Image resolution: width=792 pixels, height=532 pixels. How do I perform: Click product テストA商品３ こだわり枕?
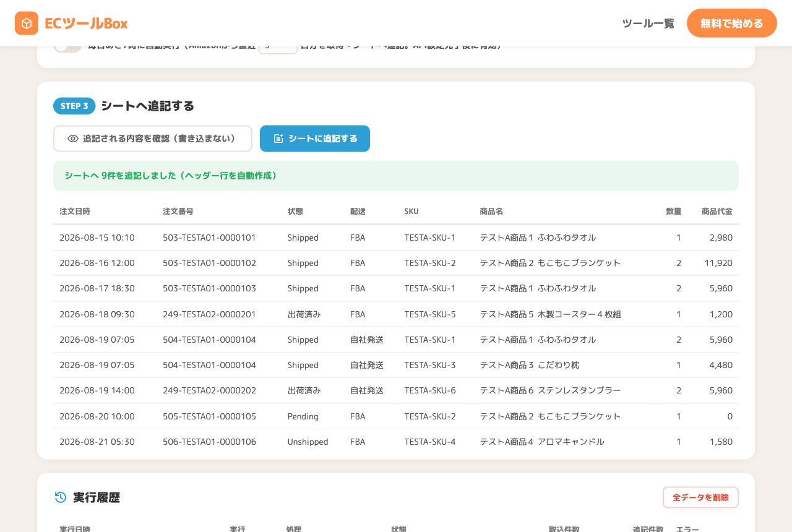tap(530, 365)
